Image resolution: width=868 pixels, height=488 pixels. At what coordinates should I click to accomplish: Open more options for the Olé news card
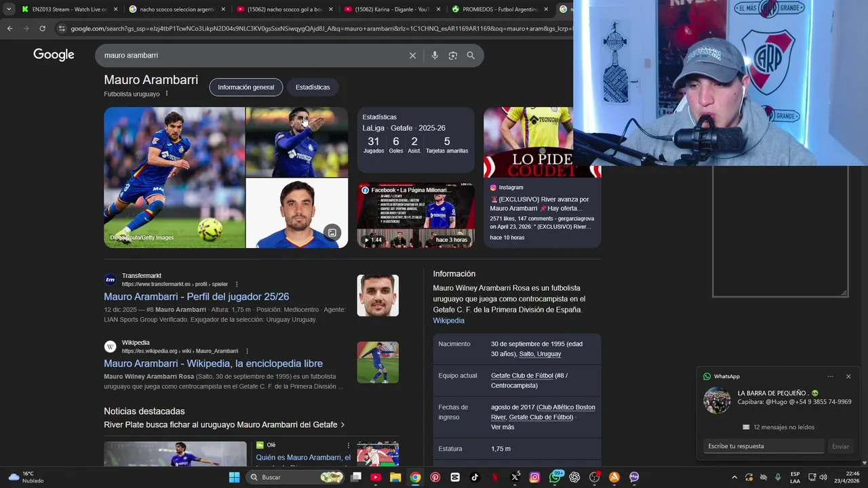(x=349, y=445)
